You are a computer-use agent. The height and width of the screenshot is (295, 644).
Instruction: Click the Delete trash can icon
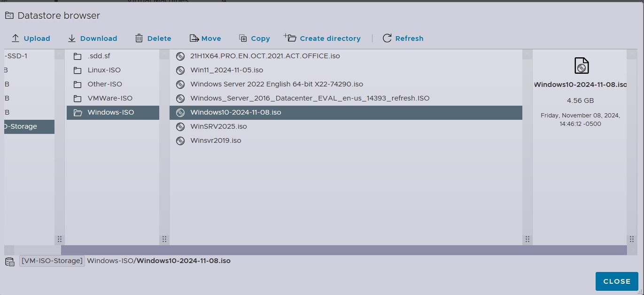139,39
